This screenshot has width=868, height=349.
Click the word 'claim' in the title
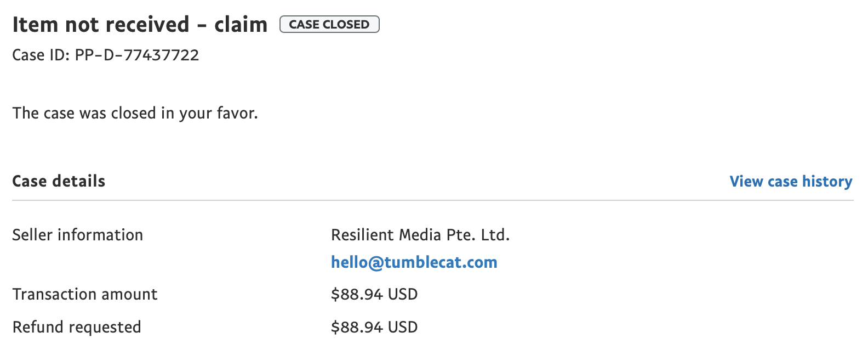point(241,25)
